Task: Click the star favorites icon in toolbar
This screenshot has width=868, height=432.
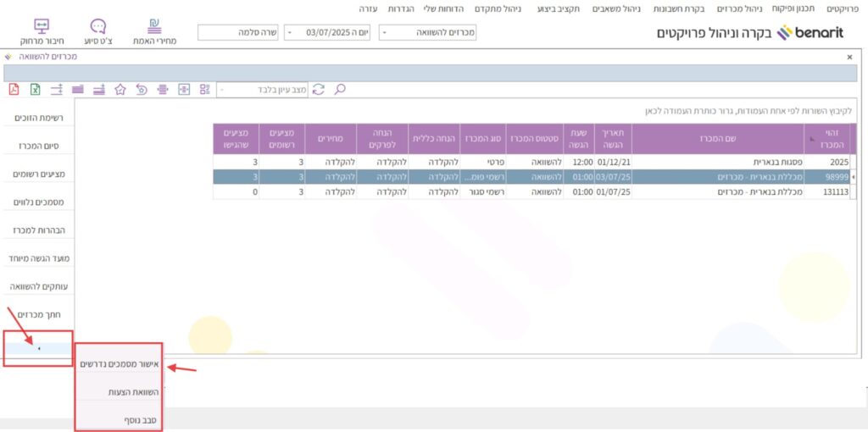Action: pyautogui.click(x=120, y=89)
